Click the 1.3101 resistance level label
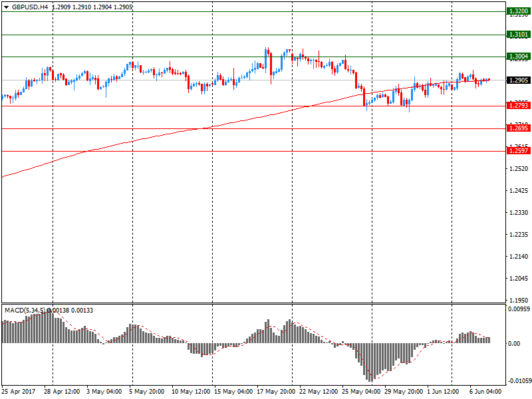This screenshot has width=532, height=399. [519, 35]
